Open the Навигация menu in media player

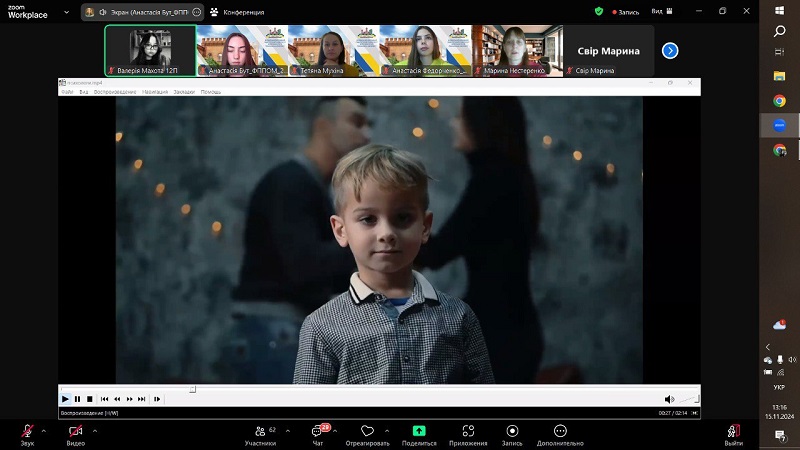point(155,92)
